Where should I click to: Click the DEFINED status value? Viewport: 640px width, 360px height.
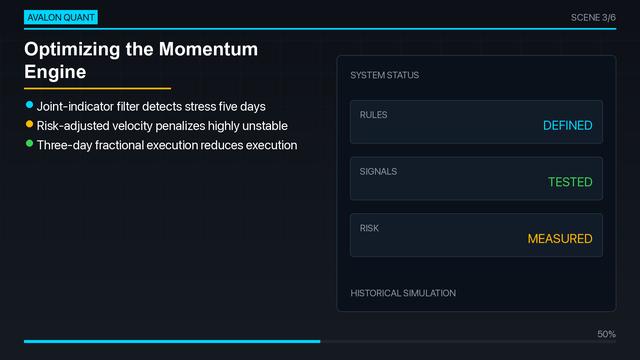point(568,125)
